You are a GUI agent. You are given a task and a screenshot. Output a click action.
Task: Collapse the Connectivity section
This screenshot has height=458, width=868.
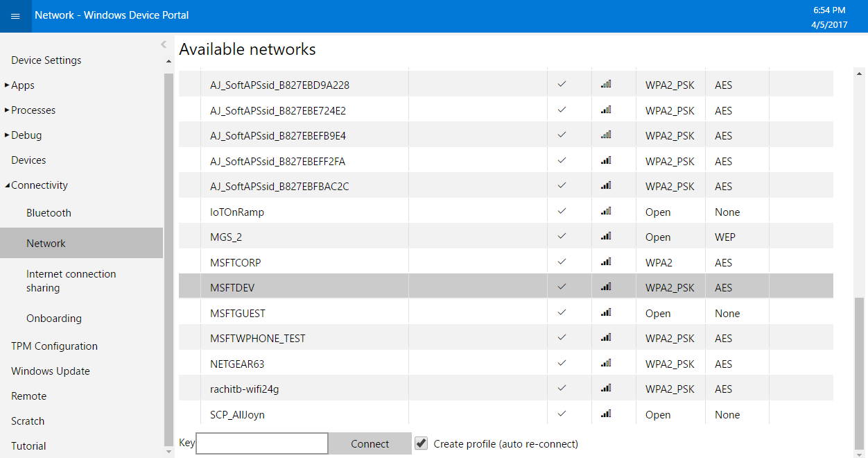(x=7, y=185)
